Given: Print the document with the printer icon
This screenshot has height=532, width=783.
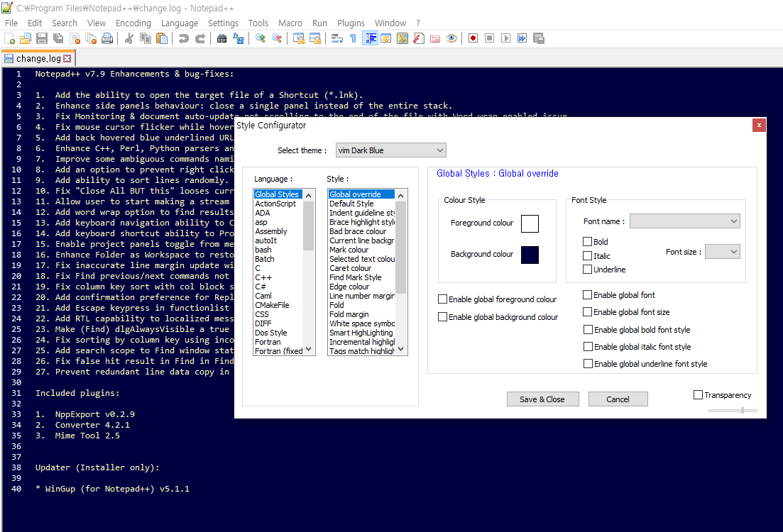Looking at the screenshot, I should (x=107, y=38).
